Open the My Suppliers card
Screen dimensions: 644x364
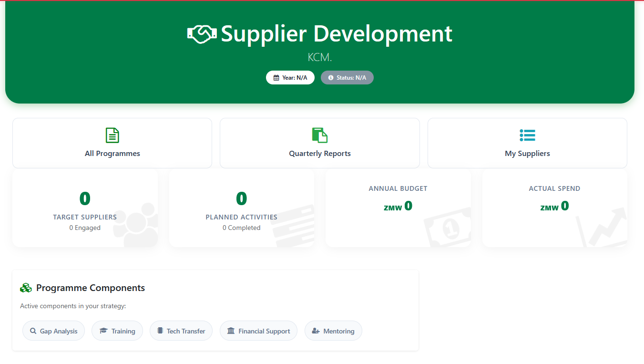527,143
